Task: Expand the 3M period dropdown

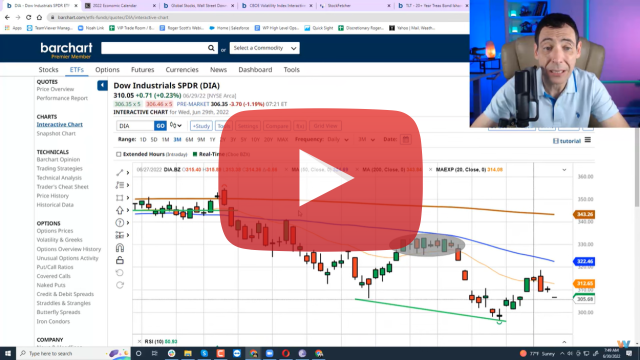Action: coord(367,140)
